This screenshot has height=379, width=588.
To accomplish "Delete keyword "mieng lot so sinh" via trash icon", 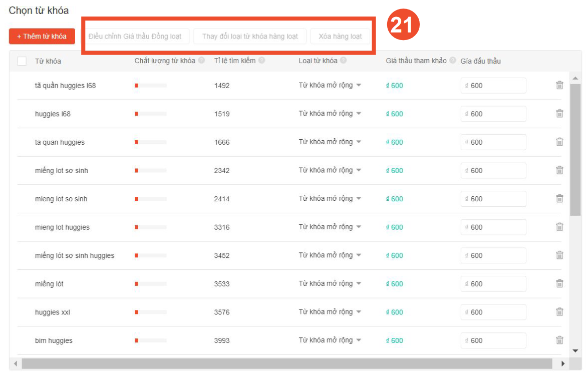I will [x=559, y=199].
